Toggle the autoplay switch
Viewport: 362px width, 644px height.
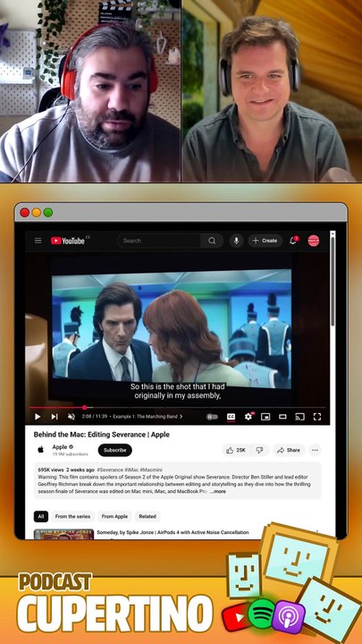pos(212,417)
